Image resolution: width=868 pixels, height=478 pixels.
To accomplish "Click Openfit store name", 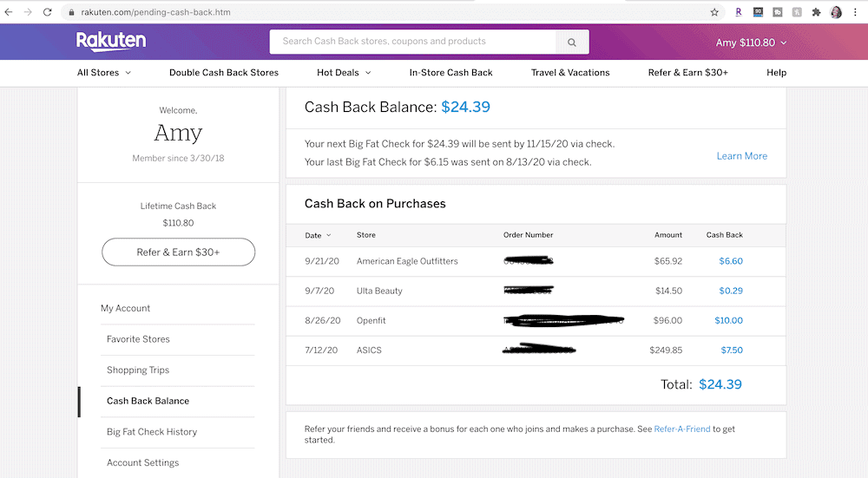I will coord(371,320).
